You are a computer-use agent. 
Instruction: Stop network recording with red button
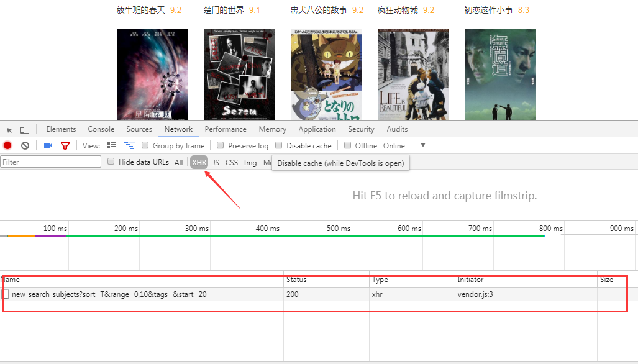pos(7,145)
